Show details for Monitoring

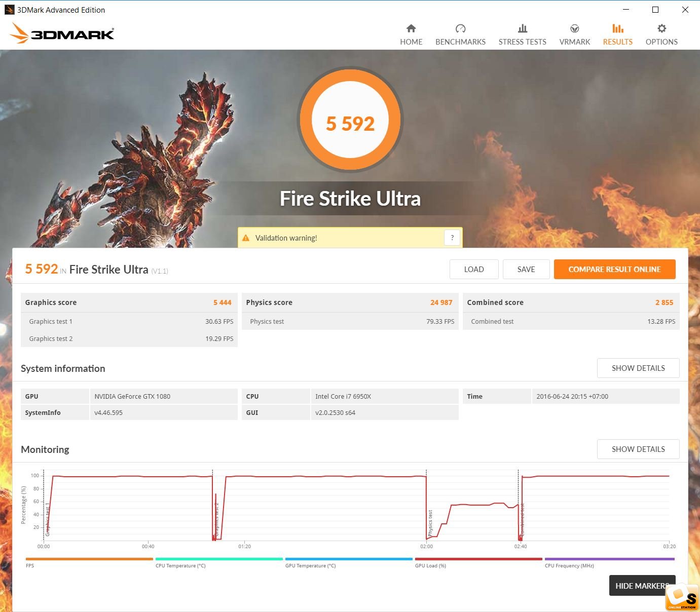638,449
